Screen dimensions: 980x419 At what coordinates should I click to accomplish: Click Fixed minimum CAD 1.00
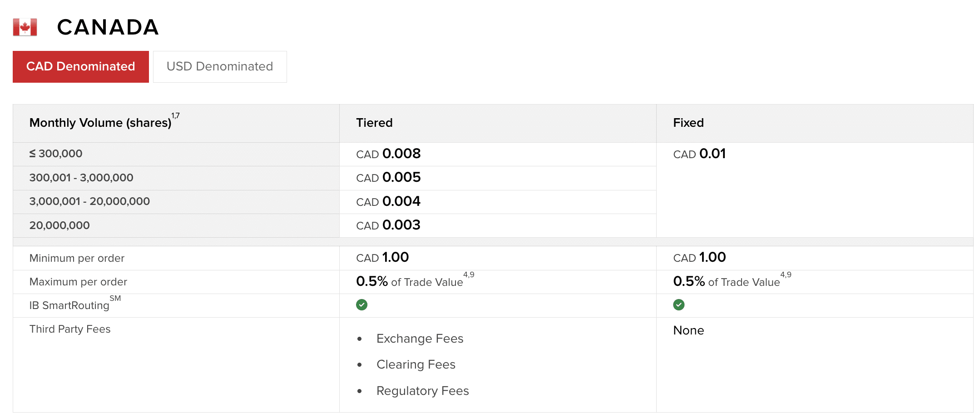point(699,257)
